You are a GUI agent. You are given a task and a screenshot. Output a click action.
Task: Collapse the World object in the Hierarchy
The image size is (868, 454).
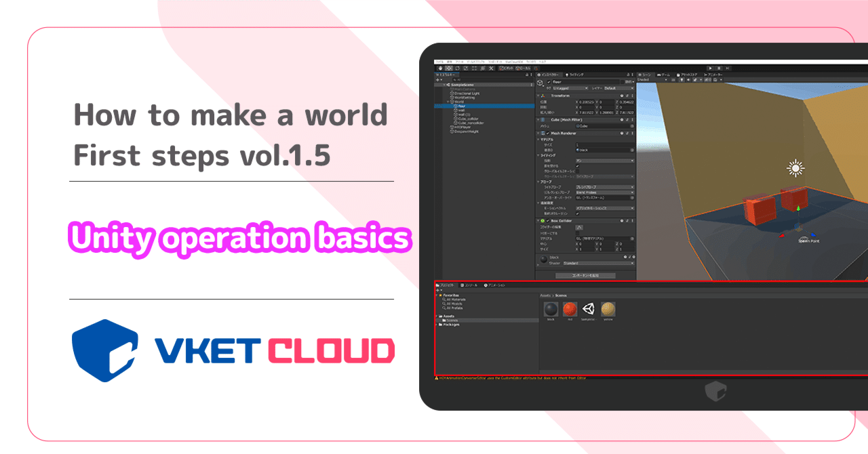point(448,101)
